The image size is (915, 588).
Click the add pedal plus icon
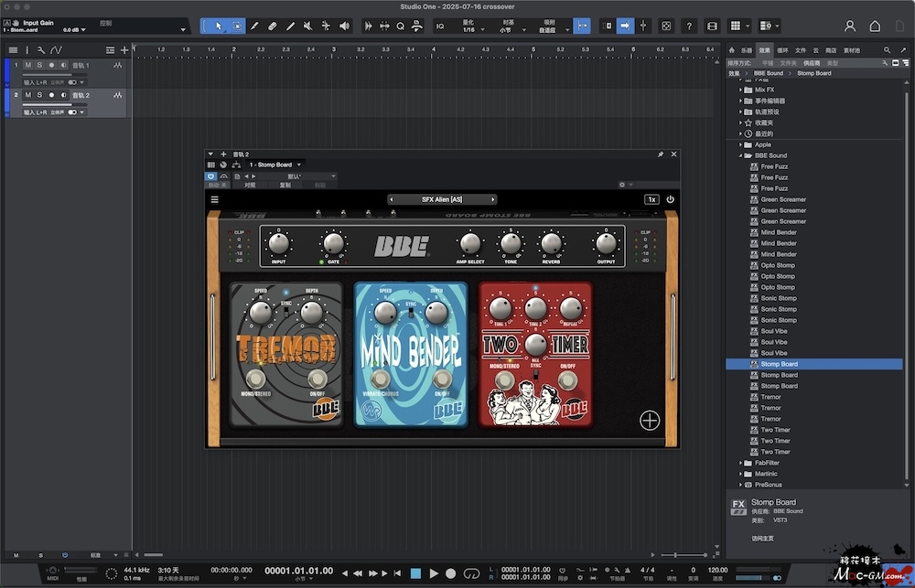(x=650, y=420)
